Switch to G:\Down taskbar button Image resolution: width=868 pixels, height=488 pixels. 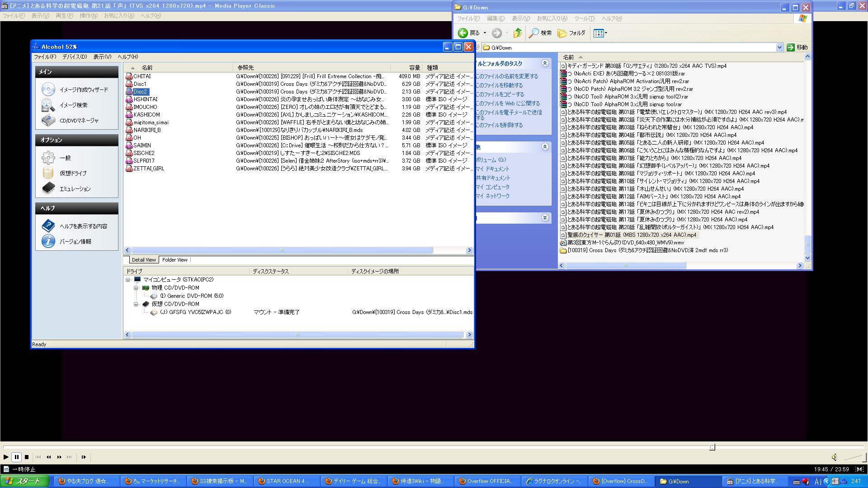coord(689,481)
